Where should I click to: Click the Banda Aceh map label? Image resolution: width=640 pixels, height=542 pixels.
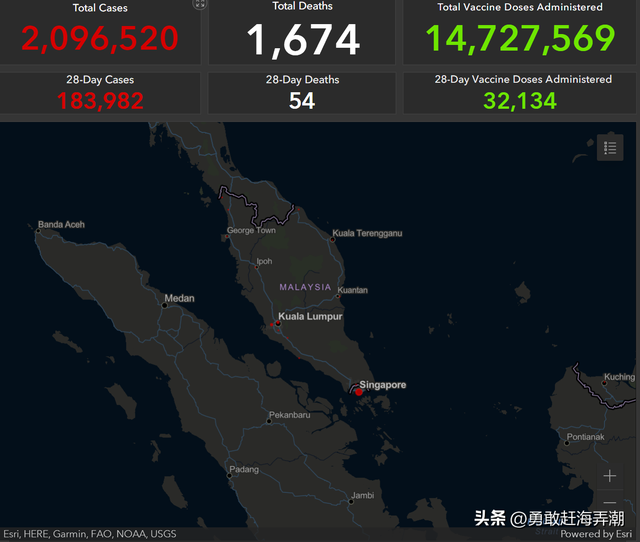[61, 224]
